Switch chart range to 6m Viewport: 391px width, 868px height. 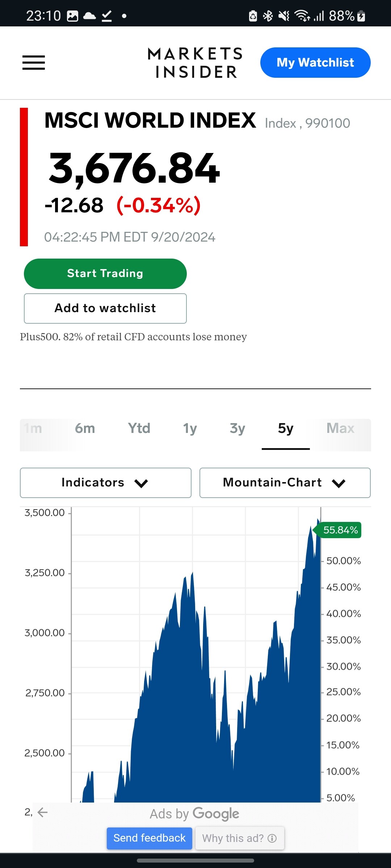click(85, 429)
